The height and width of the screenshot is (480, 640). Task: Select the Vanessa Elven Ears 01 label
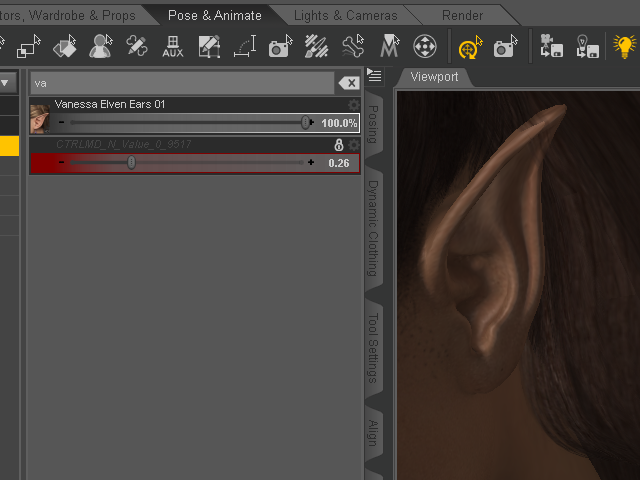click(x=110, y=104)
